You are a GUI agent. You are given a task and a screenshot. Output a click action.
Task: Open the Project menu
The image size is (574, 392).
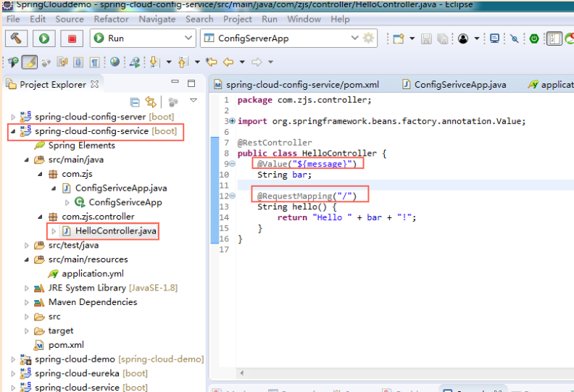coord(238,19)
